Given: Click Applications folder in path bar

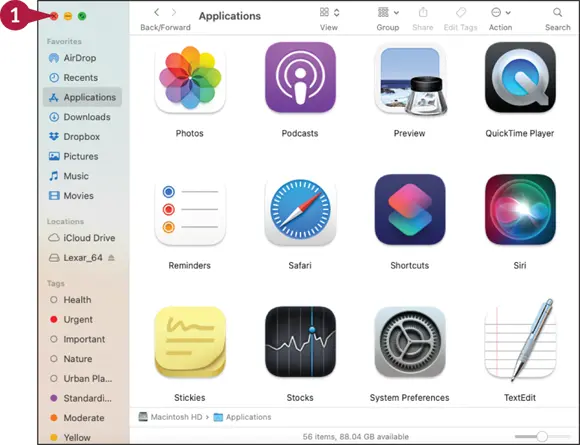Looking at the screenshot, I should (243, 417).
